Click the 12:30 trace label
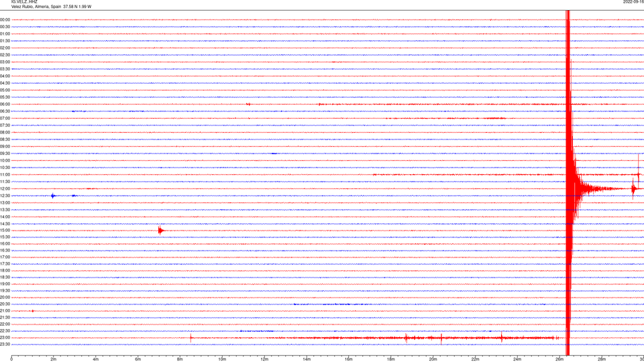The width and height of the screenshot is (644, 362). click(x=5, y=196)
